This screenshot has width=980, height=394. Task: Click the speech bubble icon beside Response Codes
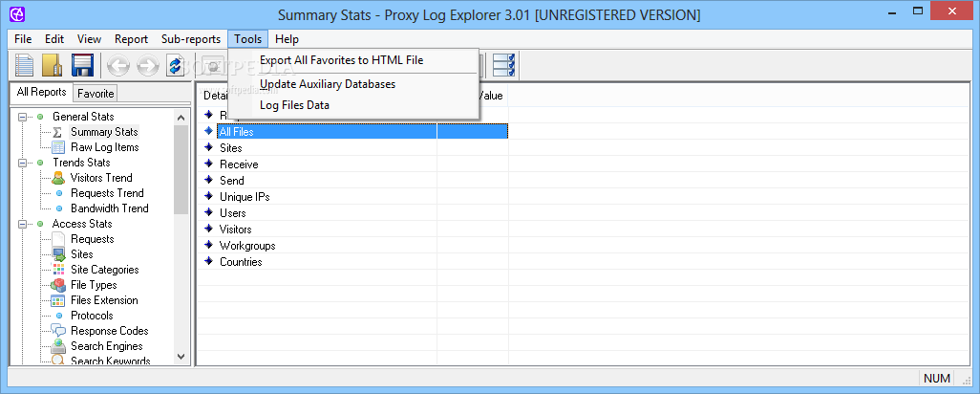point(58,331)
